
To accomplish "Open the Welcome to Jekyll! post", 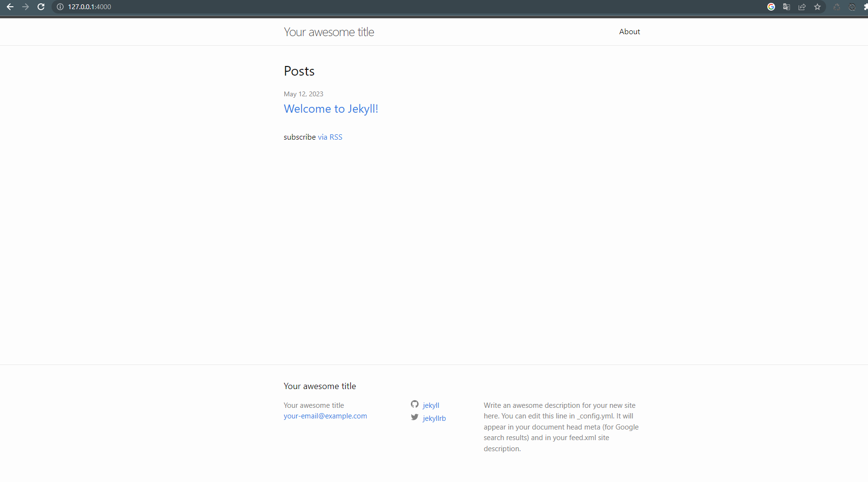I will click(331, 109).
